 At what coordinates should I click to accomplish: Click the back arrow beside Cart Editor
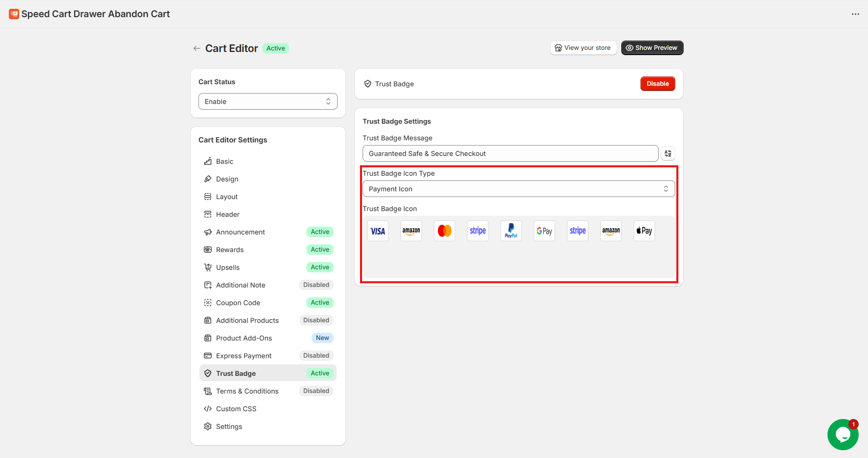pos(196,48)
